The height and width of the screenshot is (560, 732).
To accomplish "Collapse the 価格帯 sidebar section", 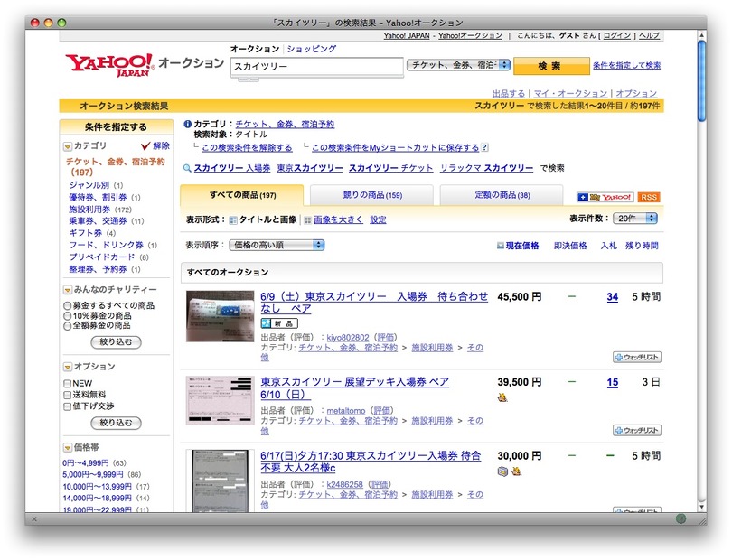I will click(x=68, y=447).
